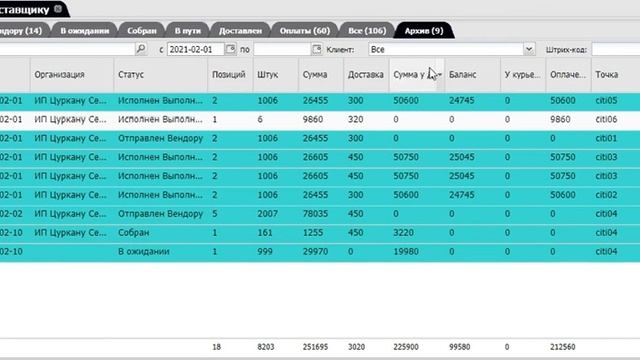
Task: Click the total sum 251695 in footer
Action: tap(315, 347)
